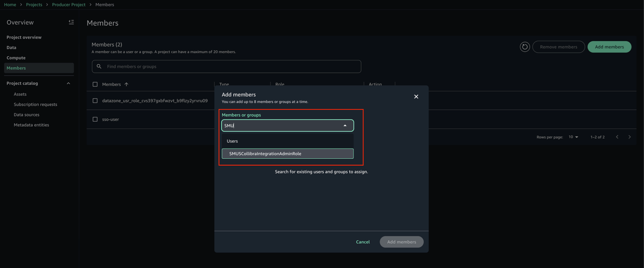Click the refresh members icon
Image resolution: width=644 pixels, height=268 pixels.
[x=525, y=47]
